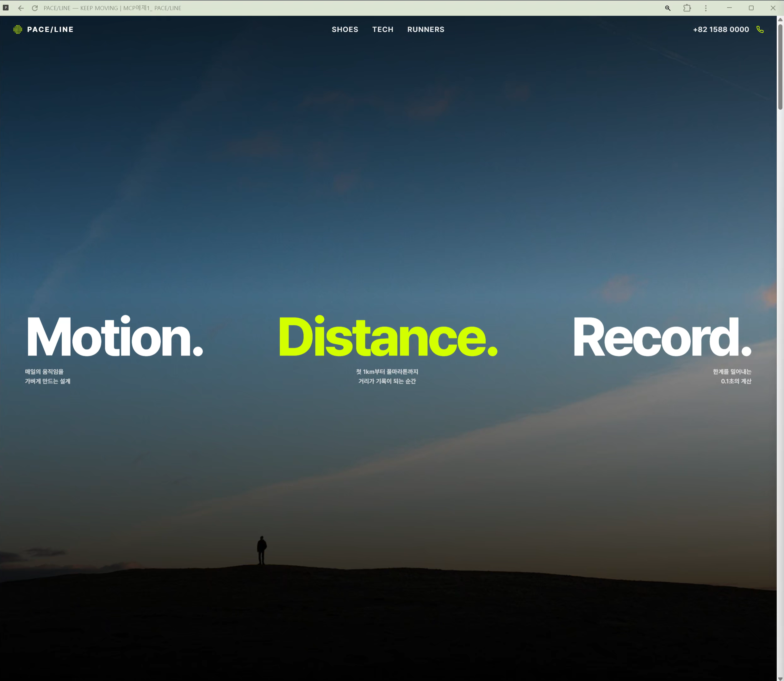
Task: Click the PACE/LINE brand name link
Action: click(x=50, y=30)
